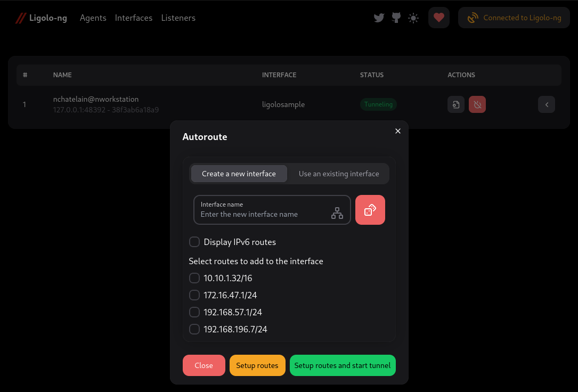
Task: Click the INTERFACE column header
Action: pyautogui.click(x=279, y=75)
